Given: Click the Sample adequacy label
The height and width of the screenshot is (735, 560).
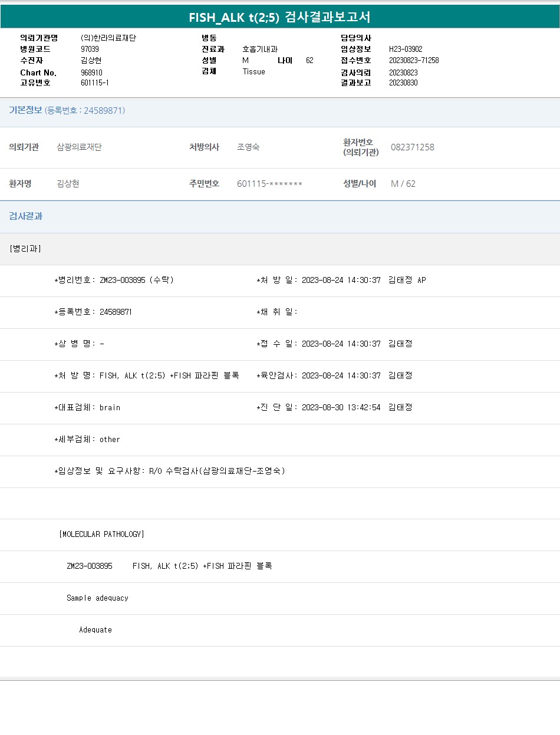Looking at the screenshot, I should click(x=97, y=598).
